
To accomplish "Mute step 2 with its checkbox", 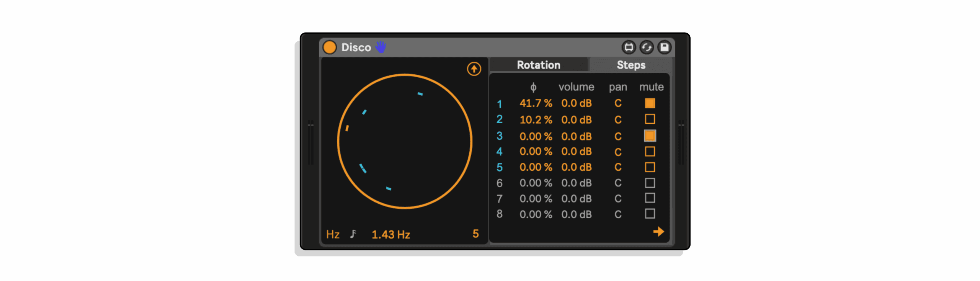I will tap(649, 119).
